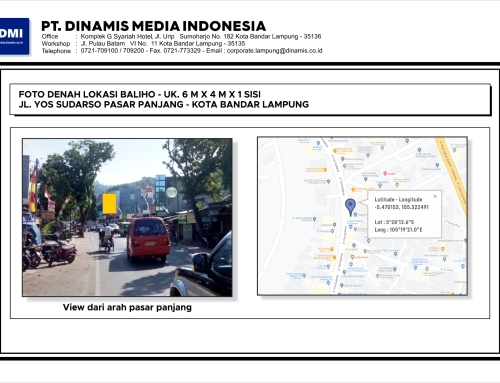500x383 pixels.
Task: Click the round green sign on the building
Action: coord(171,192)
